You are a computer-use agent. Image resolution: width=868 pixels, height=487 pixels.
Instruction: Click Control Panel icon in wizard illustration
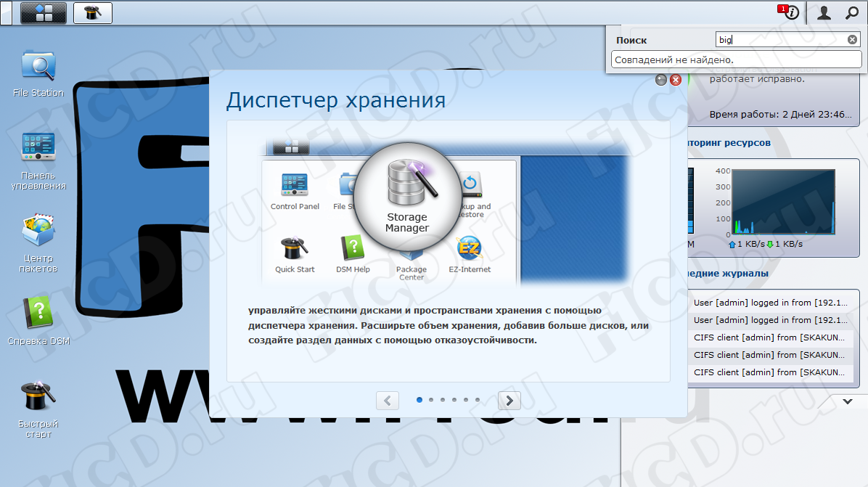click(295, 192)
